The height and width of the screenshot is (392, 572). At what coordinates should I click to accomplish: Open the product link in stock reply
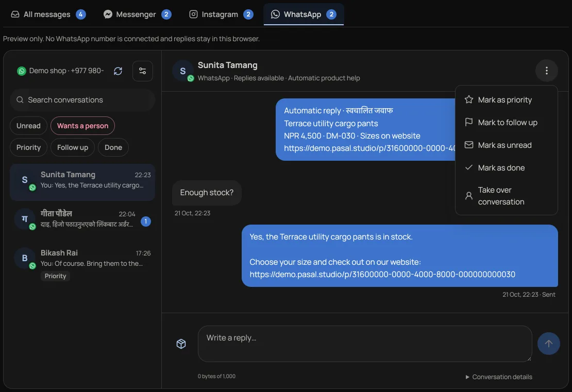click(x=382, y=275)
